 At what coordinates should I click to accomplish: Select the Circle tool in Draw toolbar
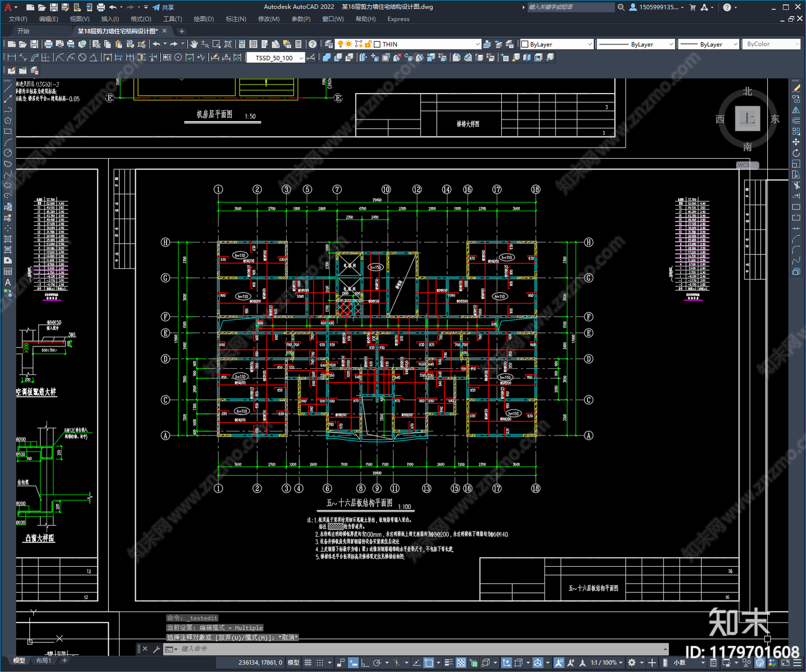(8, 153)
